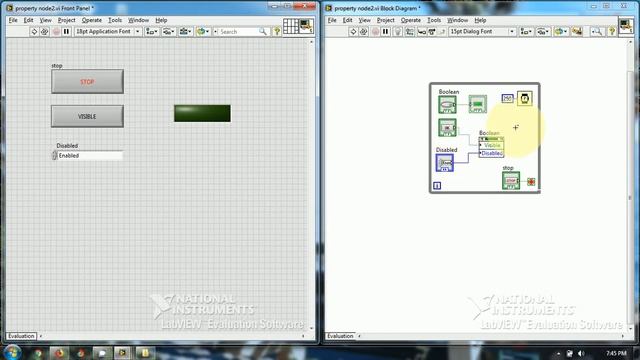Click Step Out icon in Block Diagram
Viewport: 640px width, 360px height.
point(442,31)
